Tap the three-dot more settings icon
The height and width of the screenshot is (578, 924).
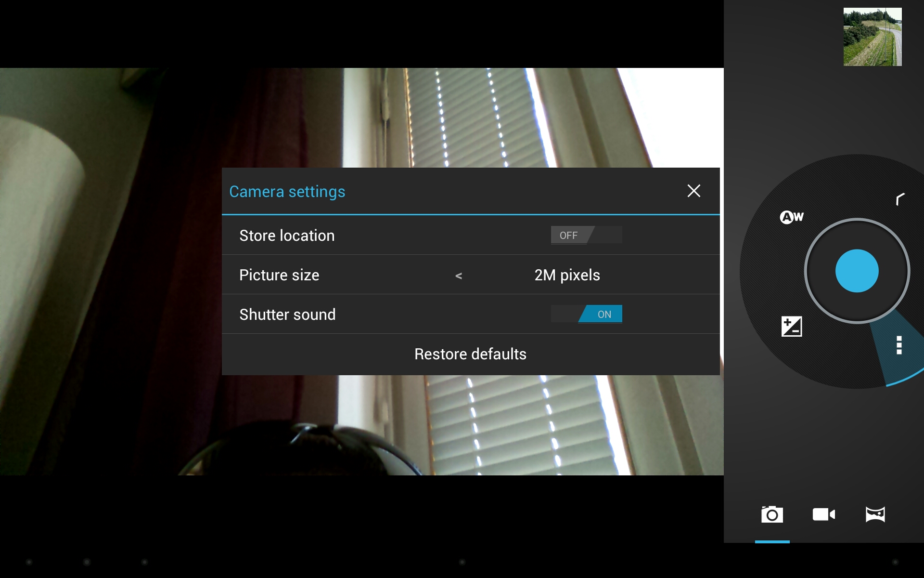(x=898, y=345)
